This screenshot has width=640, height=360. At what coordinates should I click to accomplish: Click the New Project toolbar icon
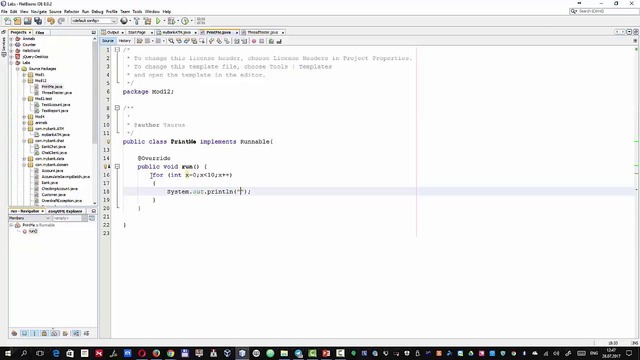pos(17,21)
